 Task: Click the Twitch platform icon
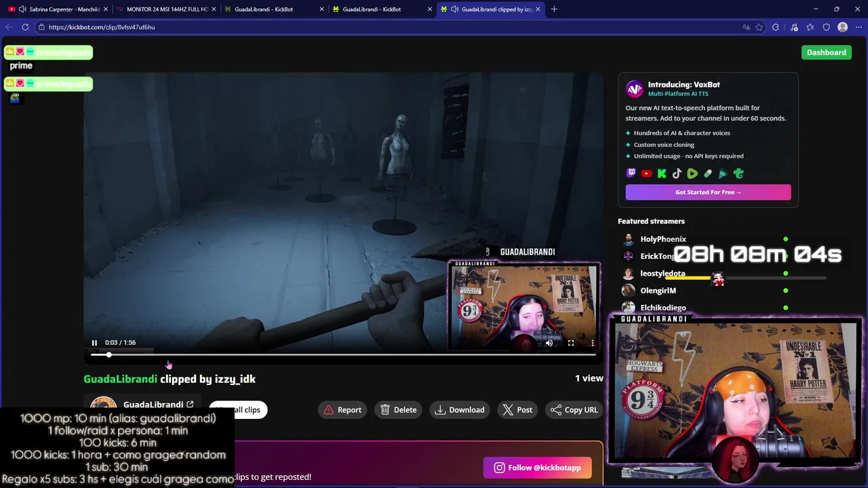click(x=631, y=174)
